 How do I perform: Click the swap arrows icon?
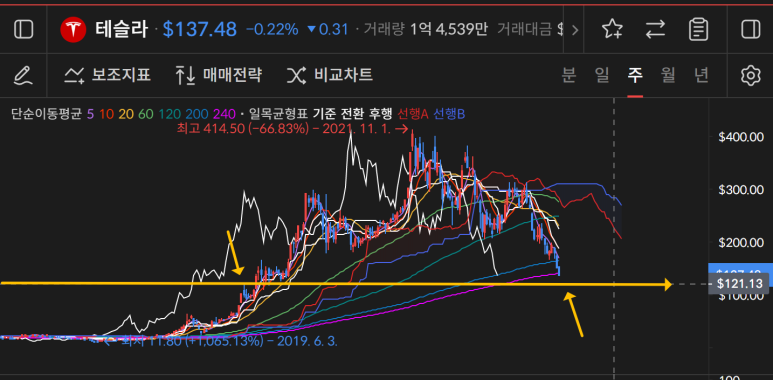click(655, 30)
